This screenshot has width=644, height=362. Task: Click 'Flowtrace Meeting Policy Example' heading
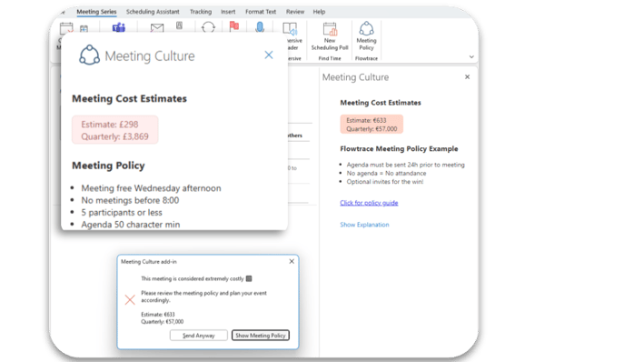coord(399,149)
